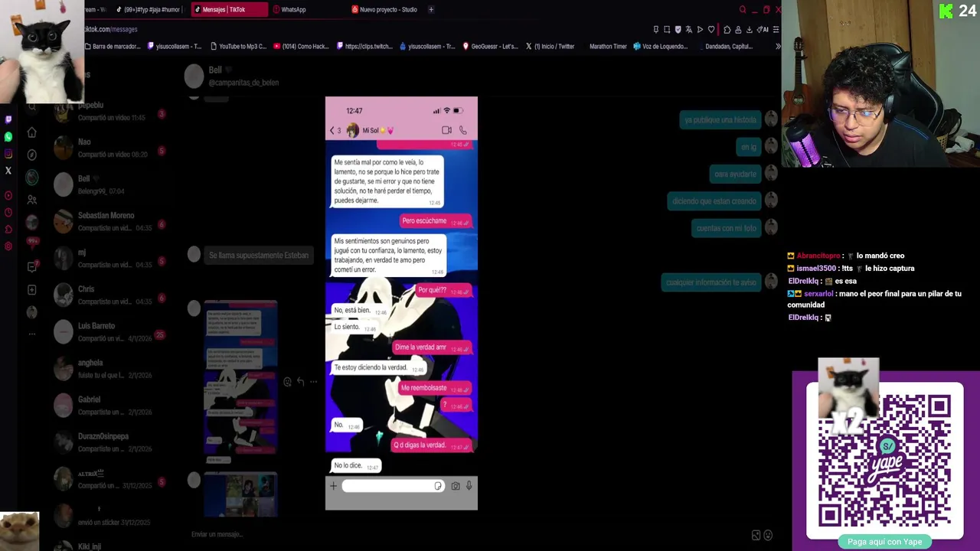Open X in the browser sidebar

(8, 171)
